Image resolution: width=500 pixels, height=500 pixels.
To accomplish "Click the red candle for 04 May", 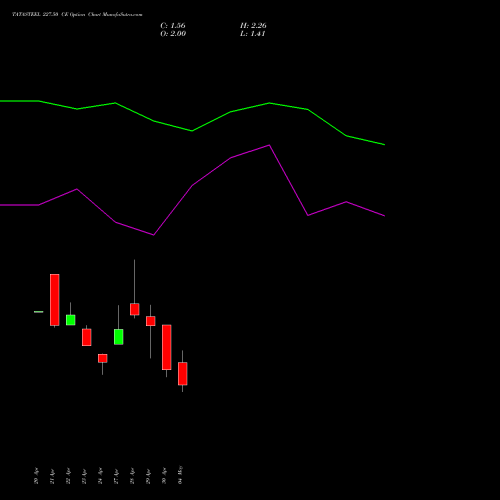I will point(183,373).
